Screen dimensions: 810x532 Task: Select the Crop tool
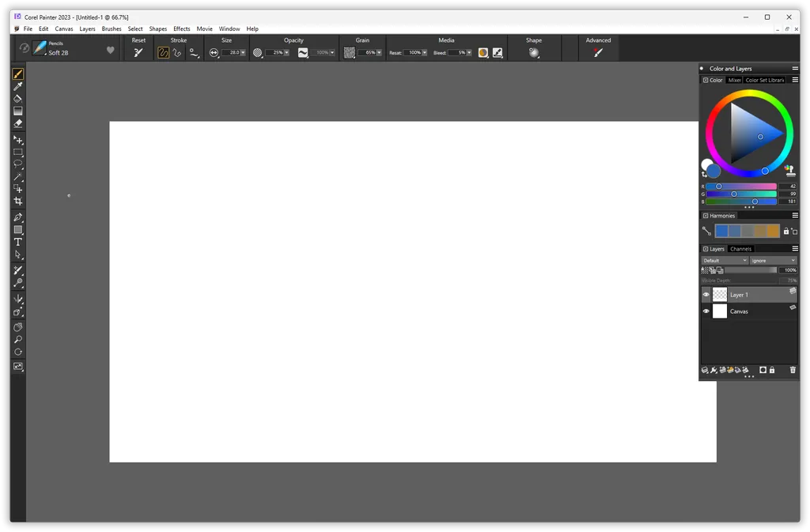click(x=17, y=202)
